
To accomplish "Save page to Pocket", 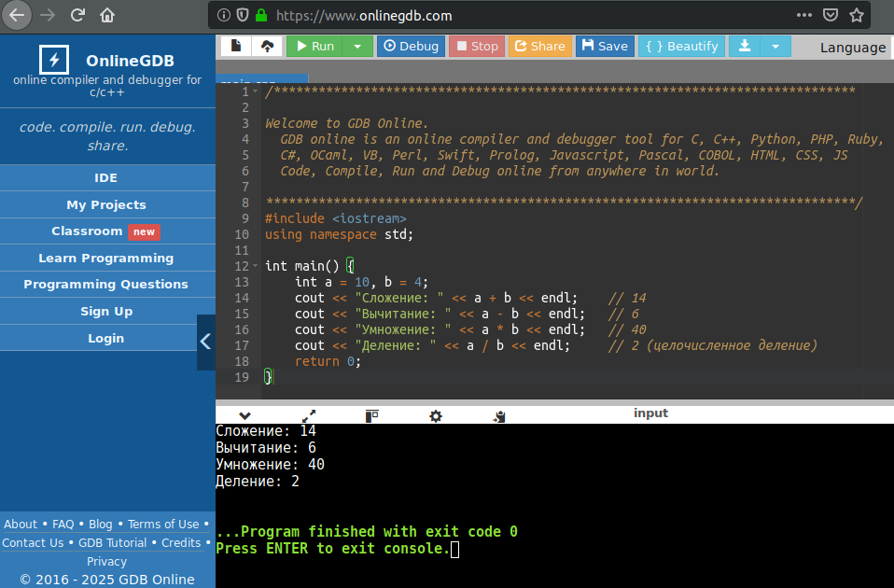I will tap(831, 15).
